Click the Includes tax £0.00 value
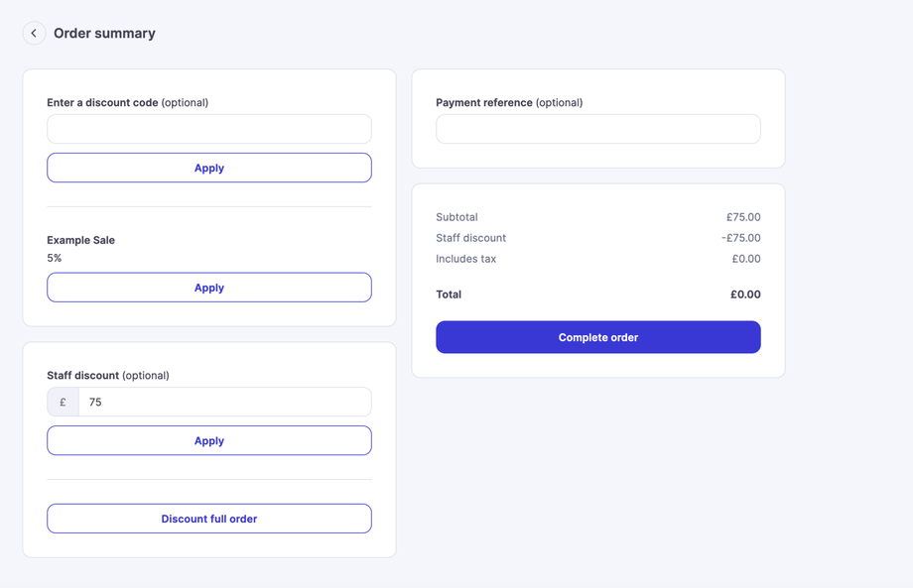Screen dimensions: 913x588 click(746, 259)
